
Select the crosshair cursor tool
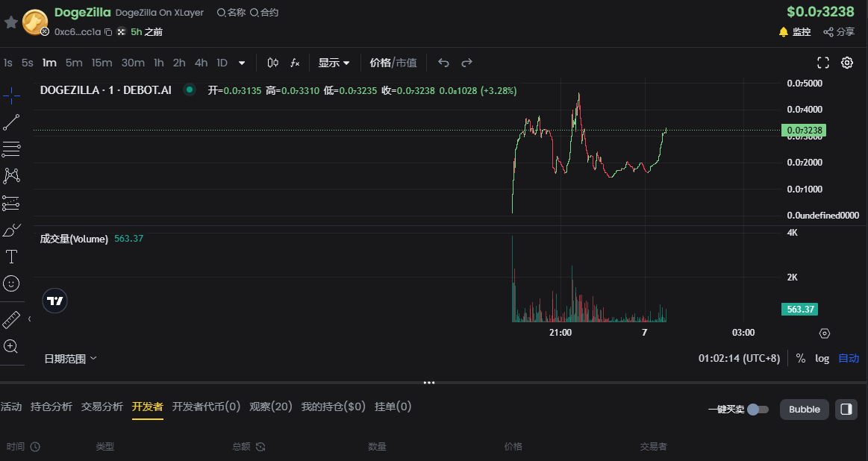point(12,95)
